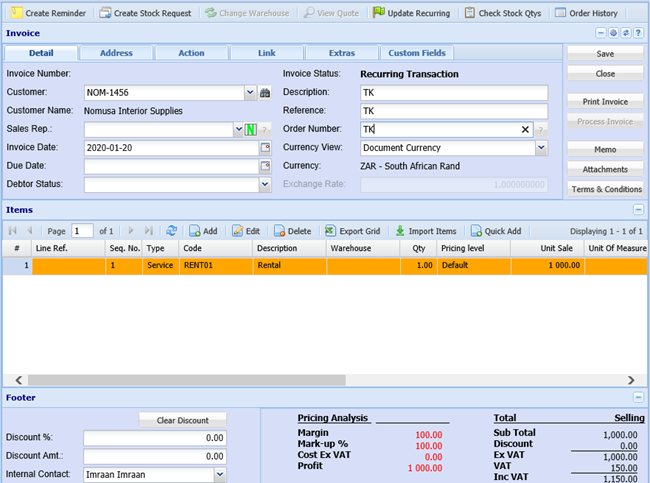The height and width of the screenshot is (483, 650).
Task: Open the Invoice Date calendar picker
Action: 265,148
